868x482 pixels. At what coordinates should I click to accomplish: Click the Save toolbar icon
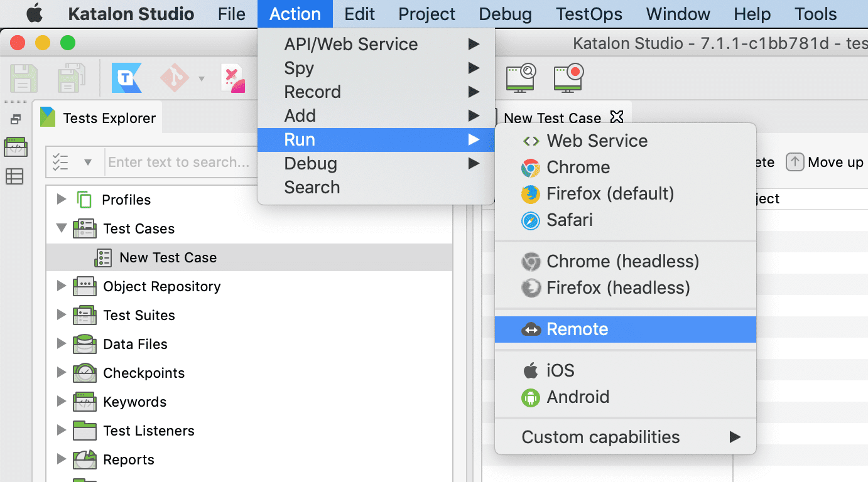23,77
